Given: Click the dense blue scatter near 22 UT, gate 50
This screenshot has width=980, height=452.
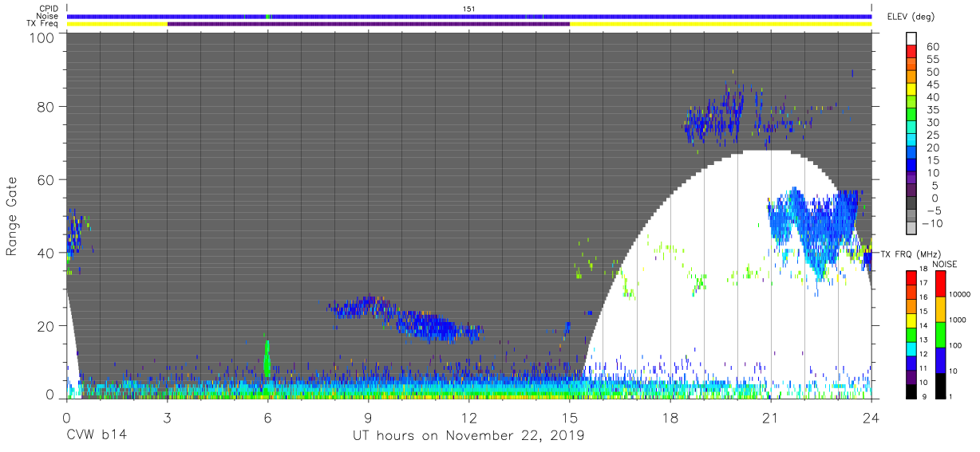Looking at the screenshot, I should point(814,231).
